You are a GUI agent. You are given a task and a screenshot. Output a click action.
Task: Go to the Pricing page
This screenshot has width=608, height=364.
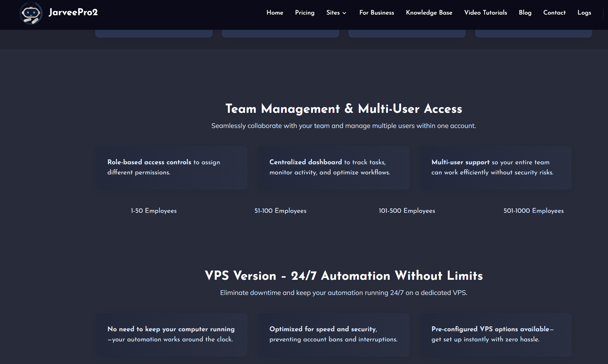click(305, 13)
